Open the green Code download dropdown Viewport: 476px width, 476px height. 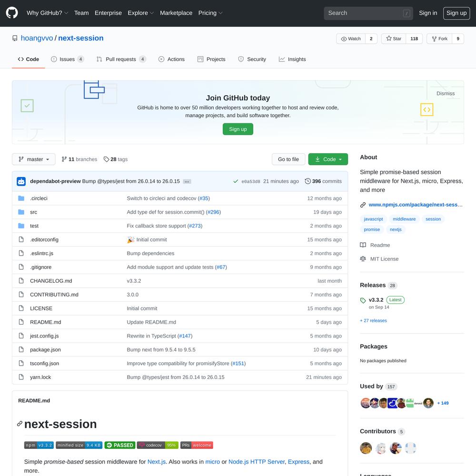[328, 159]
